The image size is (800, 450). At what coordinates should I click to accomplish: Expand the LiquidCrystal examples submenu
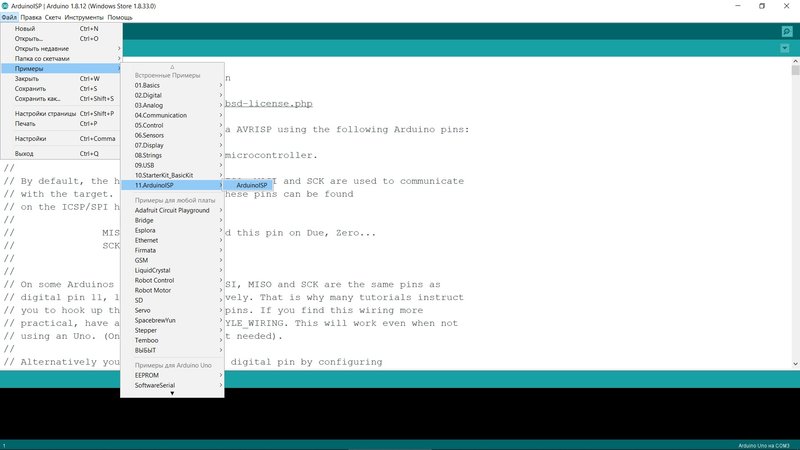coord(153,270)
